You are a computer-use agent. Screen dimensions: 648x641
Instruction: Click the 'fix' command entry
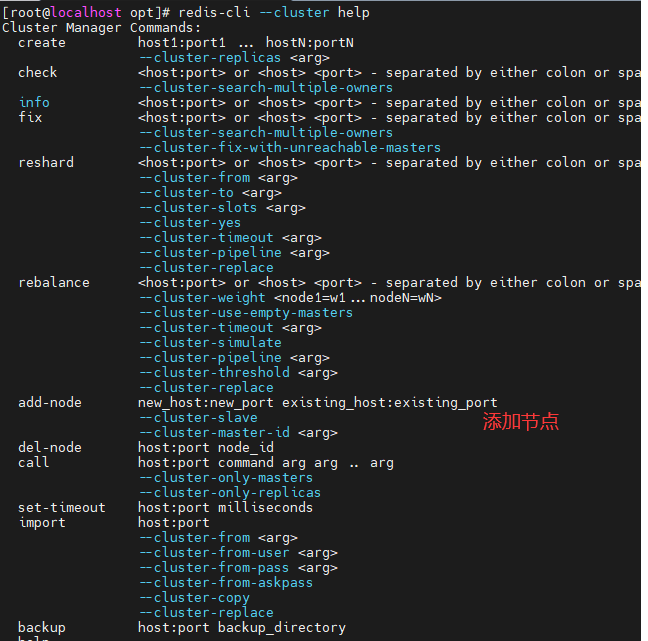[x=30, y=118]
